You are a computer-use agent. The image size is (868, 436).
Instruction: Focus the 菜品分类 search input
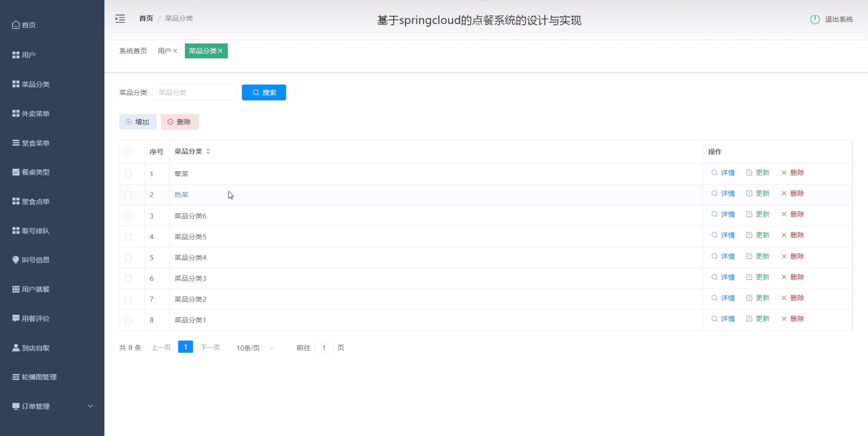tap(194, 92)
